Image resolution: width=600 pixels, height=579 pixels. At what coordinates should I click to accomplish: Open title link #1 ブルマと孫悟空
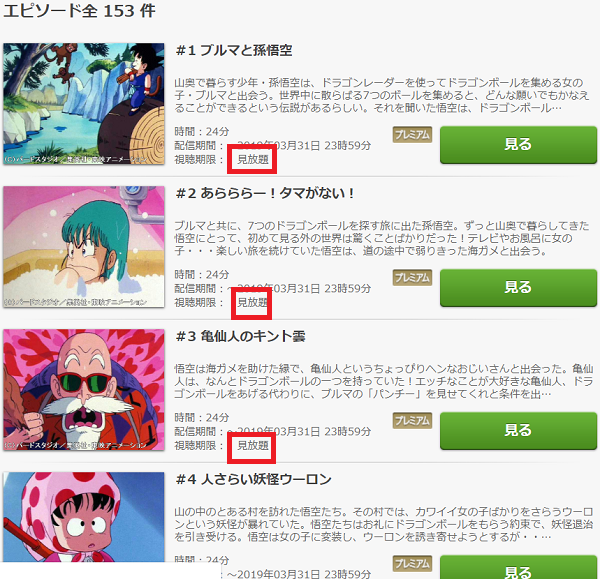234,50
